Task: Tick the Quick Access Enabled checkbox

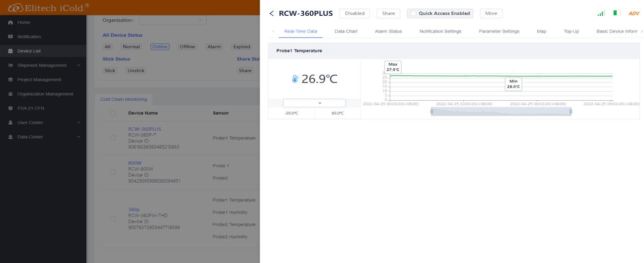Action: (414, 13)
